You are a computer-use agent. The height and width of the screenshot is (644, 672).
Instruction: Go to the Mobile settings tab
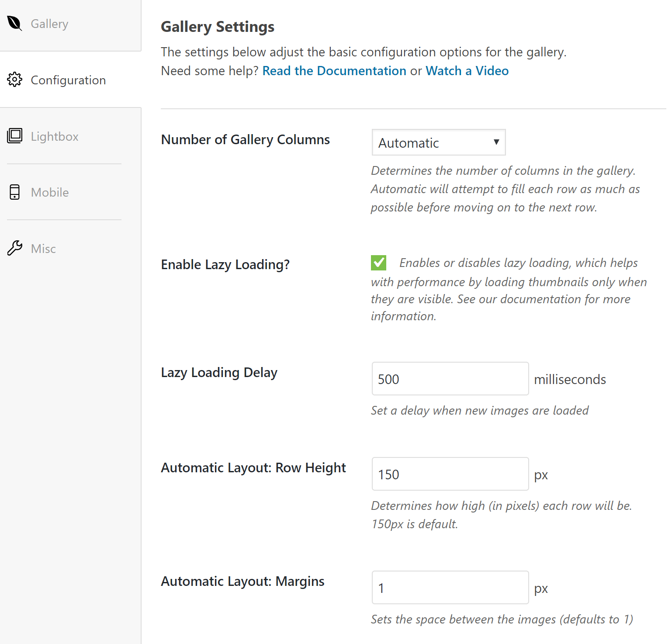click(x=50, y=193)
